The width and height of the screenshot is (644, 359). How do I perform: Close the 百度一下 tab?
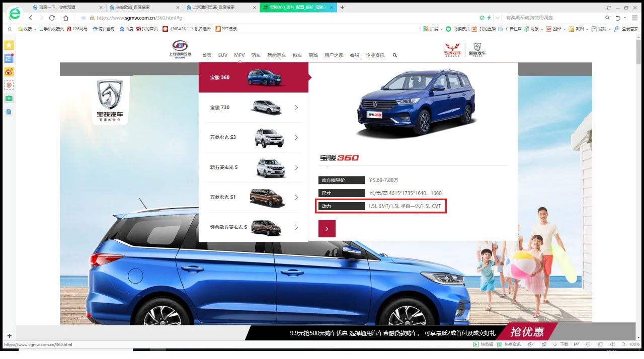(x=101, y=8)
